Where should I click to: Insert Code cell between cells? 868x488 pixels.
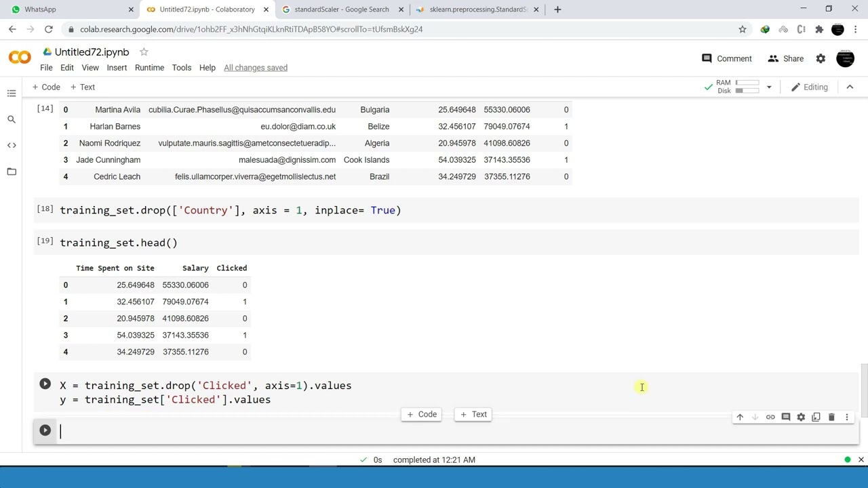(421, 414)
